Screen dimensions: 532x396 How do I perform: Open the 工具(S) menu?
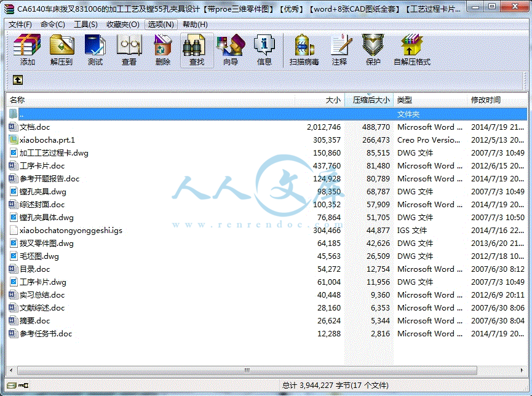[x=85, y=25]
